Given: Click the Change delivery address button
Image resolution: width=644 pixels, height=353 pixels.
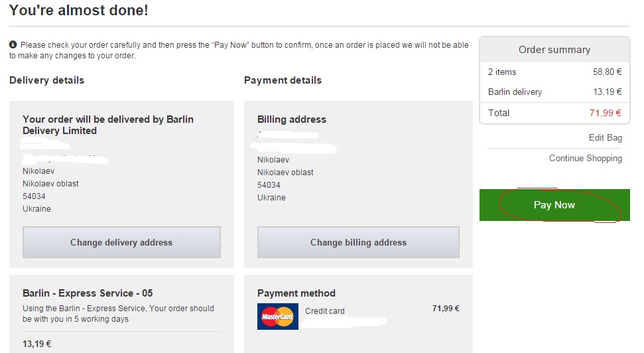Looking at the screenshot, I should tap(121, 242).
